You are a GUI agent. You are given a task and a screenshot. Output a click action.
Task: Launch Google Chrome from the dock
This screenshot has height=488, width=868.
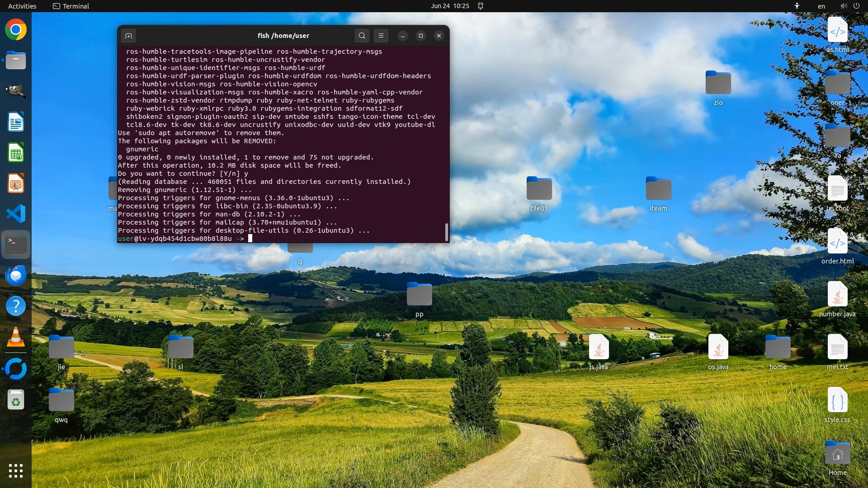pyautogui.click(x=16, y=30)
